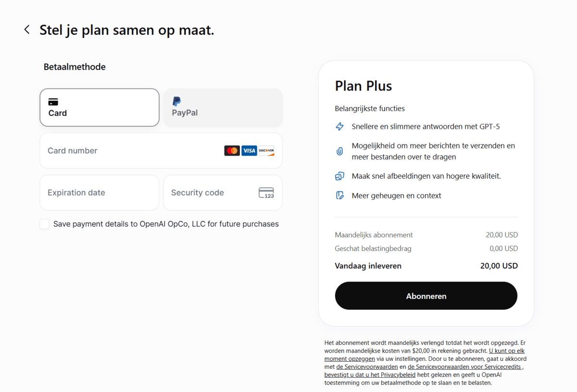Open the Servicevoorwaarden link

coord(367,367)
